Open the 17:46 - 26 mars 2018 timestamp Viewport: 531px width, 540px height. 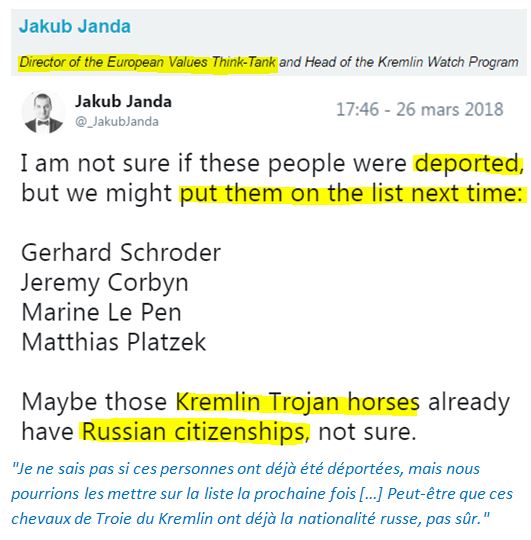tap(419, 110)
